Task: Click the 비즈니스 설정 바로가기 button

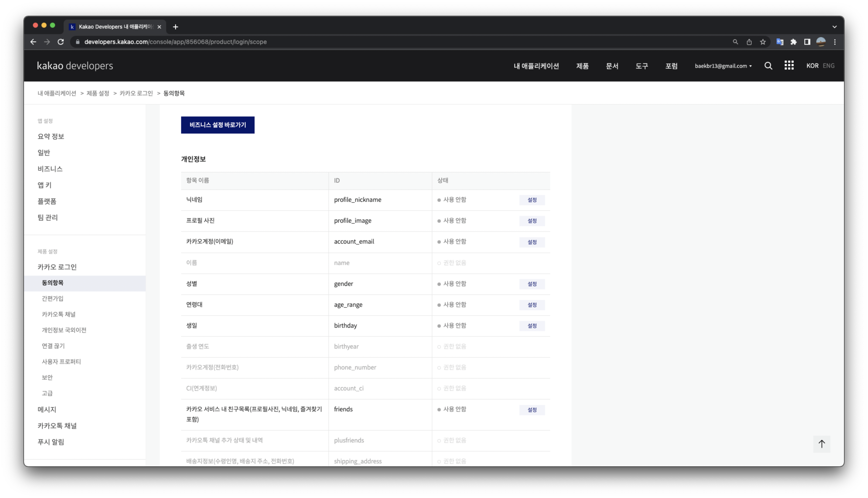Action: pyautogui.click(x=218, y=125)
